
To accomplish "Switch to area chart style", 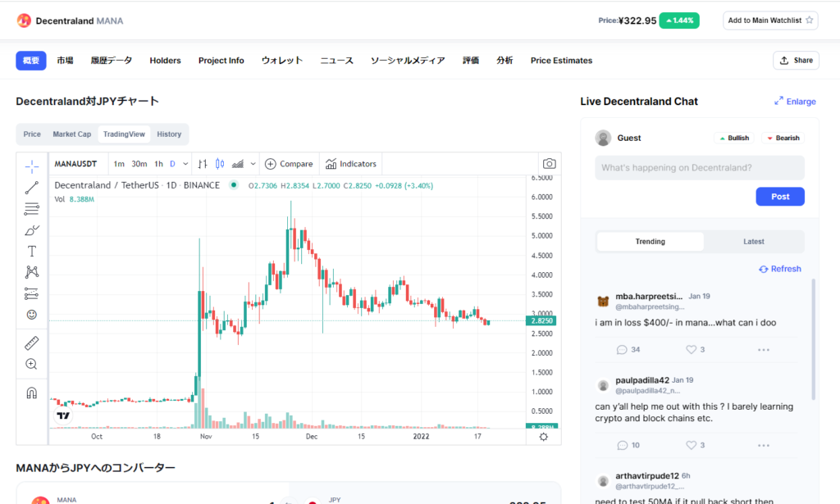I will click(238, 164).
